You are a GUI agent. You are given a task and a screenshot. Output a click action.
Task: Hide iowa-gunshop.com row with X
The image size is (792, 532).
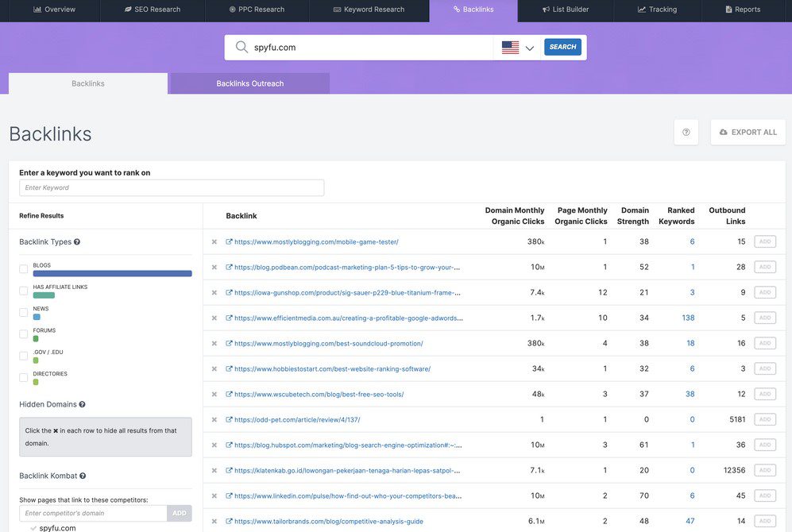tap(214, 293)
